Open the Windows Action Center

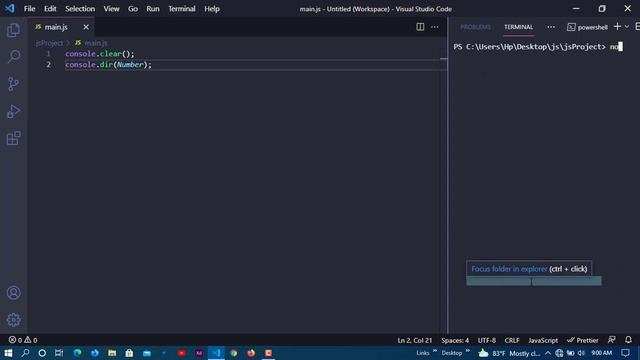[x=626, y=353]
